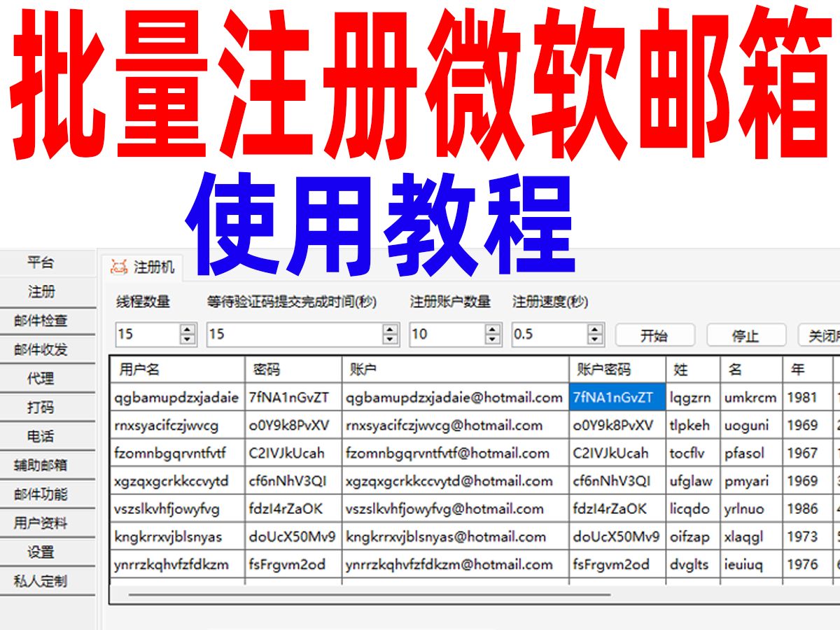Select 辅助邮箱 in sidebar

pos(41,465)
